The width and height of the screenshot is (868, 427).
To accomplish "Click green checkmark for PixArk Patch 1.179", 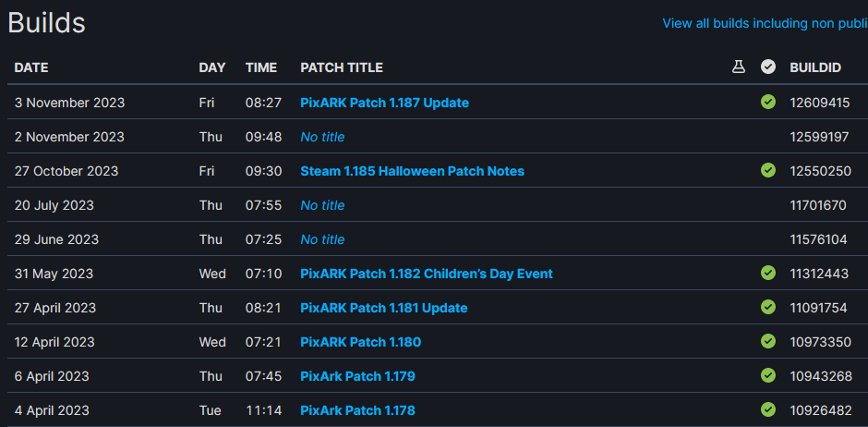I will pyautogui.click(x=767, y=375).
